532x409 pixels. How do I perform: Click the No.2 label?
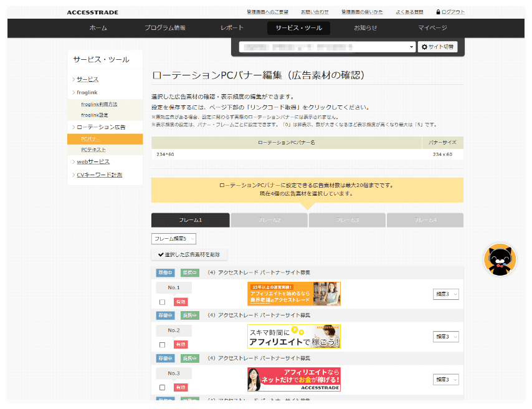click(x=174, y=330)
